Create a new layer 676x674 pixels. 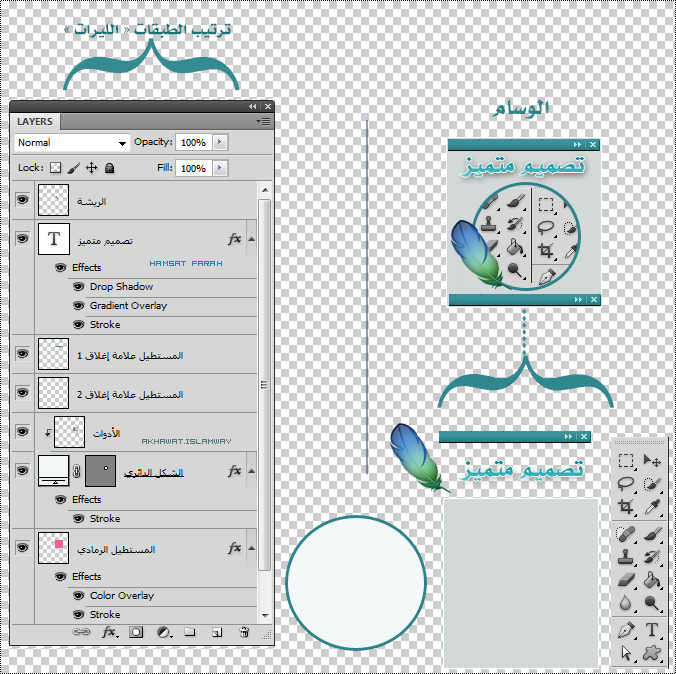(x=217, y=633)
